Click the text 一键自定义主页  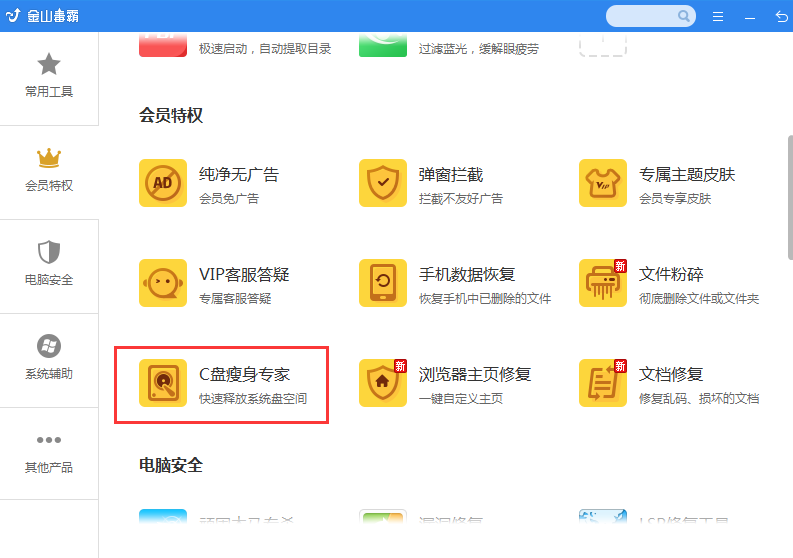pyautogui.click(x=461, y=399)
